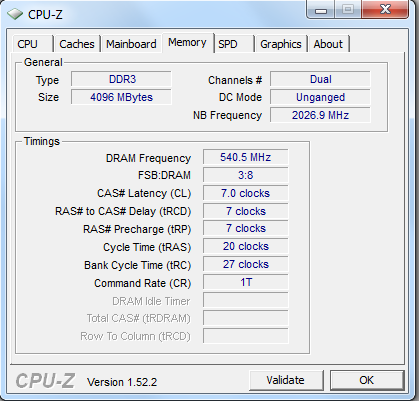Click the Channels # label
The image size is (419, 401).
(x=235, y=80)
